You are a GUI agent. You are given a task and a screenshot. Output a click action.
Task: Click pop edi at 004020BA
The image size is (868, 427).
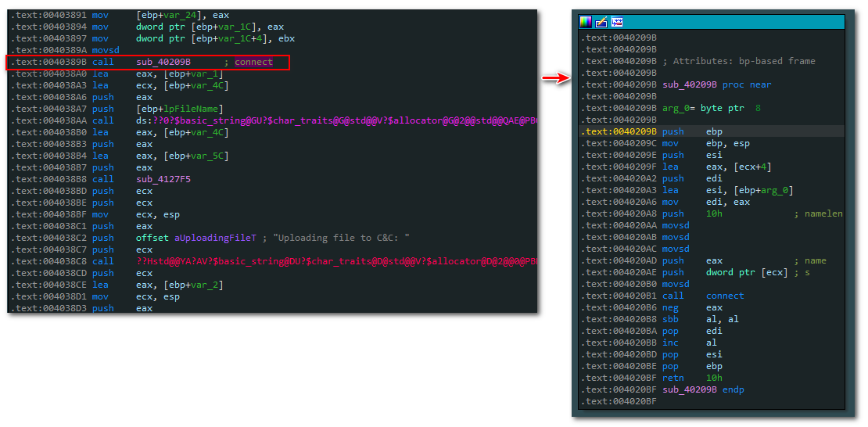651,331
